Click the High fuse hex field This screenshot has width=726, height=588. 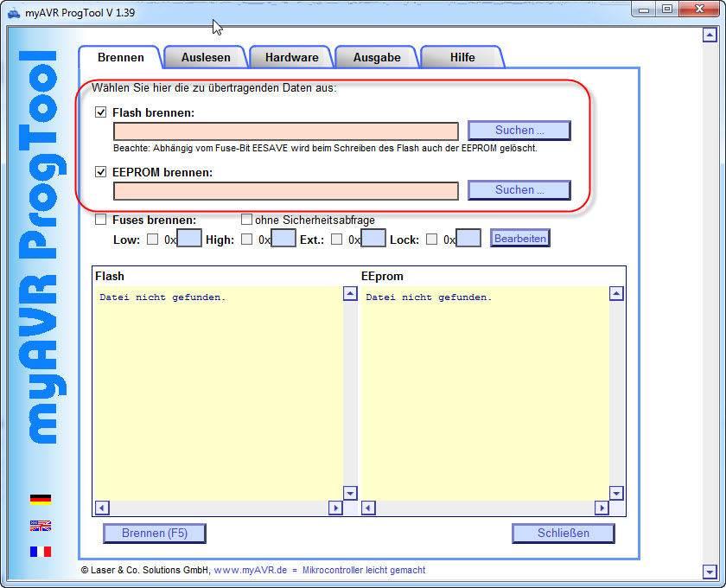click(283, 238)
